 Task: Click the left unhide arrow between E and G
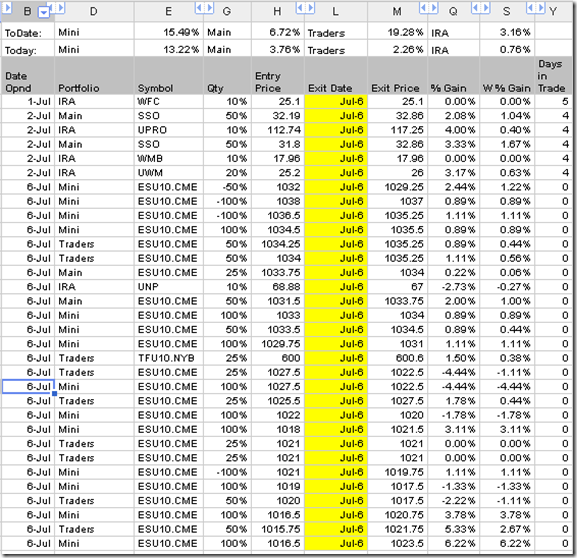point(199,8)
